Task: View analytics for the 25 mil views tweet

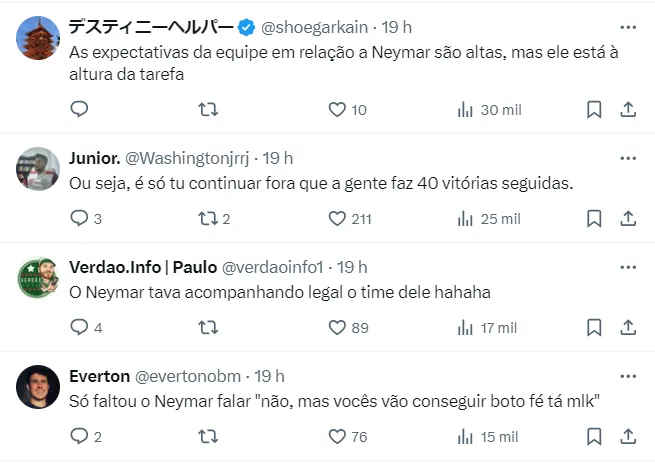Action: coord(489,218)
